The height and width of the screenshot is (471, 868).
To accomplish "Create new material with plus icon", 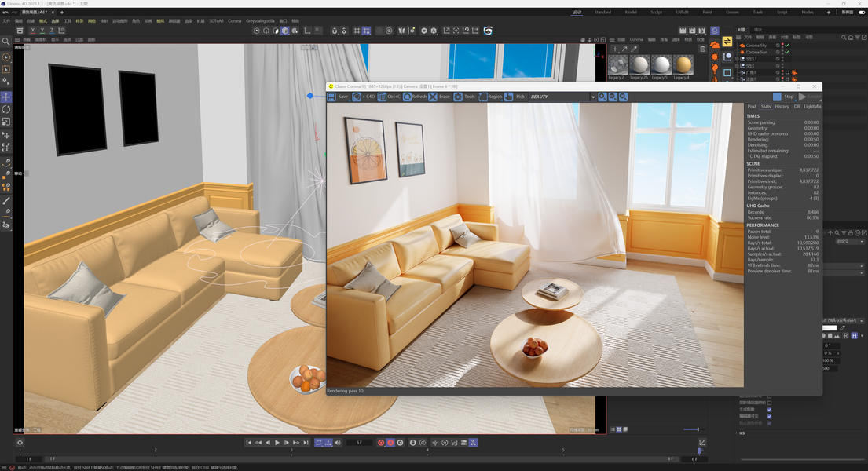I will coord(614,49).
